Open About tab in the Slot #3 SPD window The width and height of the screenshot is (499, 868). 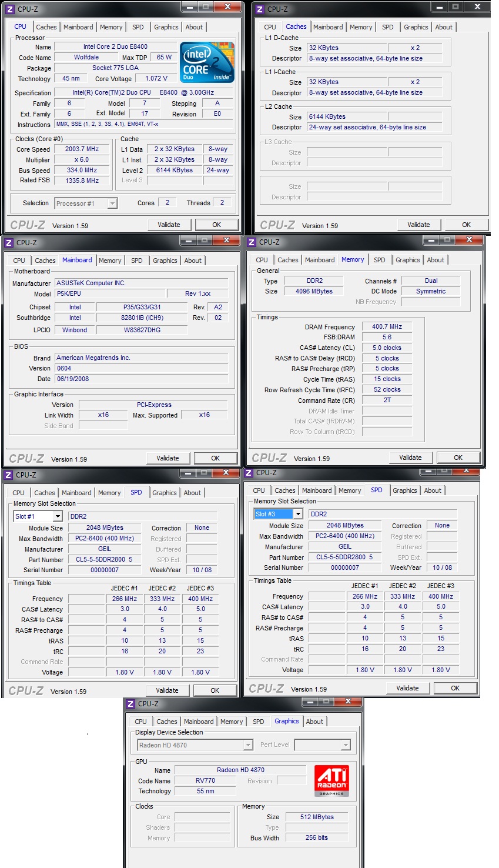pos(433,490)
